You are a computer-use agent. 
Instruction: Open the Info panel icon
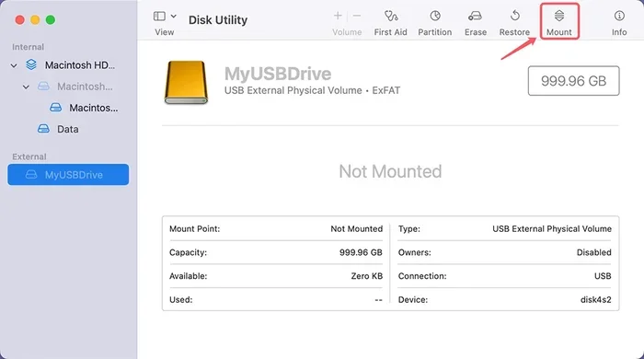pos(619,16)
